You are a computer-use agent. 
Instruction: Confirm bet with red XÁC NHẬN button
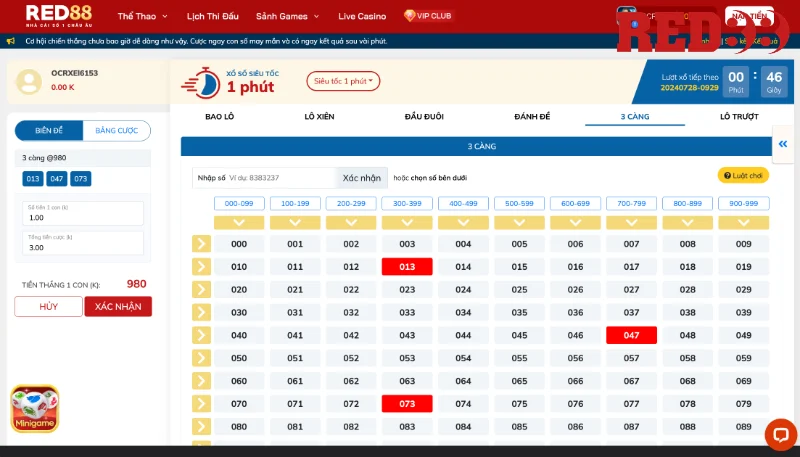click(118, 307)
